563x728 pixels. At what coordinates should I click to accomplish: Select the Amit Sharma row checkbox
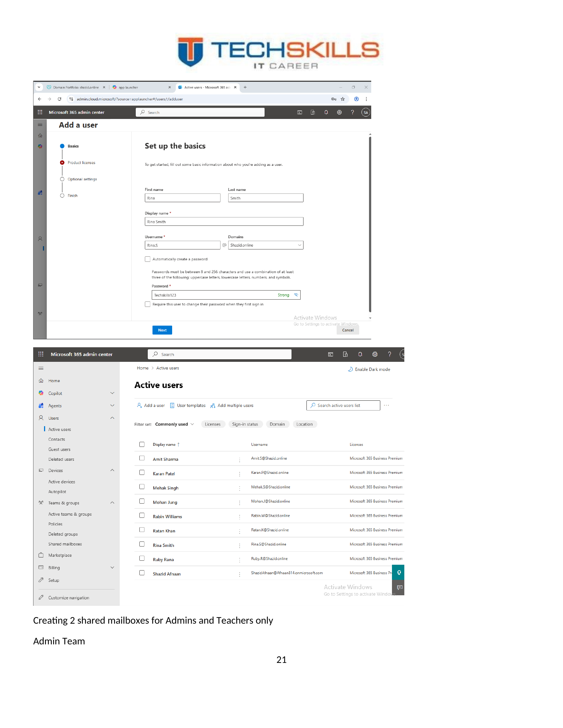(142, 459)
